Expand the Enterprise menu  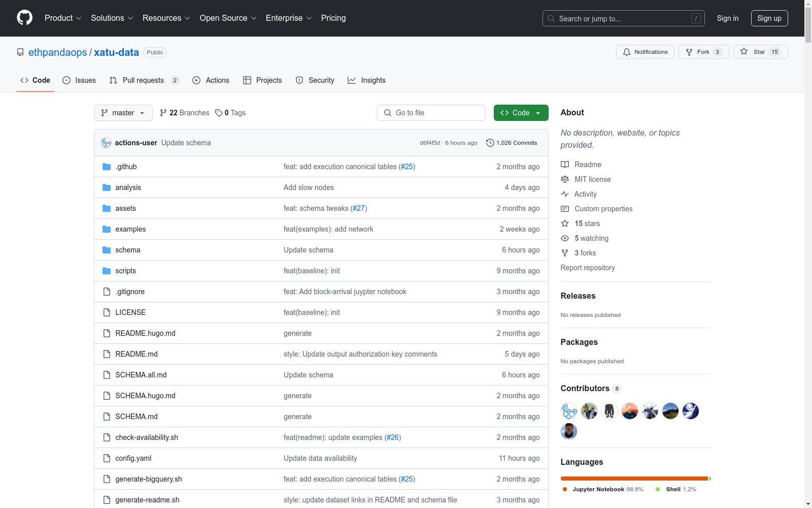click(x=289, y=18)
